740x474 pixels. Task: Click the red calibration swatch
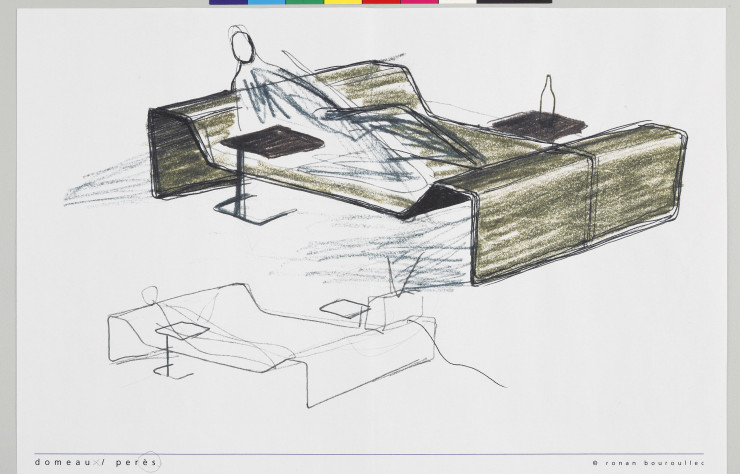[x=381, y=2]
